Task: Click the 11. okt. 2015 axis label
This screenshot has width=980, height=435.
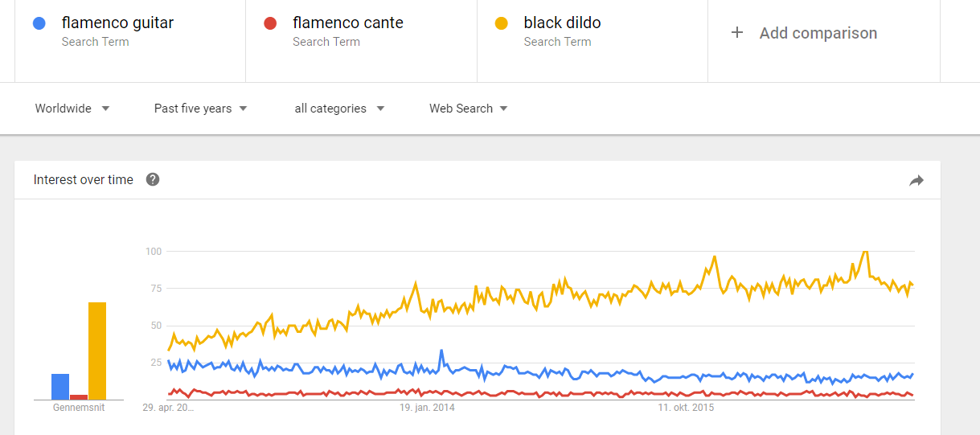Action: [686, 408]
